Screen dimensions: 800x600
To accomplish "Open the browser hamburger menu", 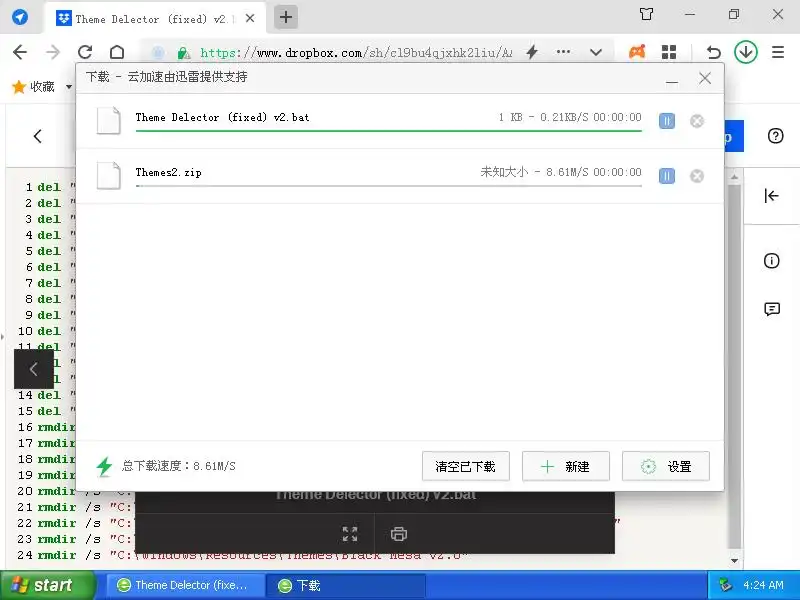I will (778, 52).
